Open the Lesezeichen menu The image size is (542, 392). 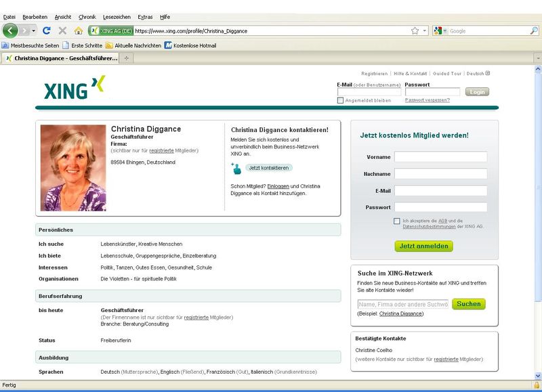click(117, 16)
